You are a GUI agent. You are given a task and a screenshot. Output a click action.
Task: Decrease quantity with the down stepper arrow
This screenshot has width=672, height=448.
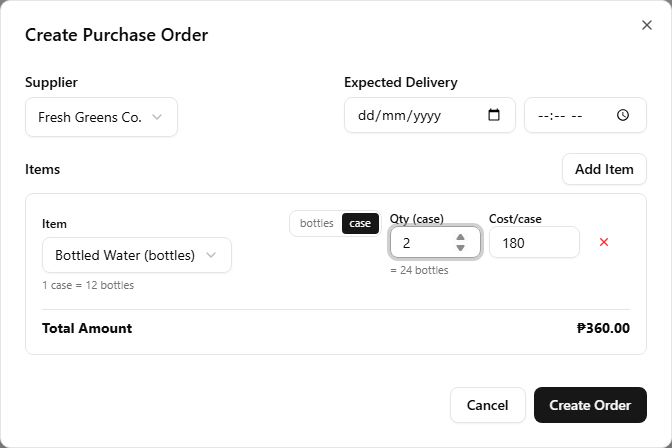click(x=460, y=248)
